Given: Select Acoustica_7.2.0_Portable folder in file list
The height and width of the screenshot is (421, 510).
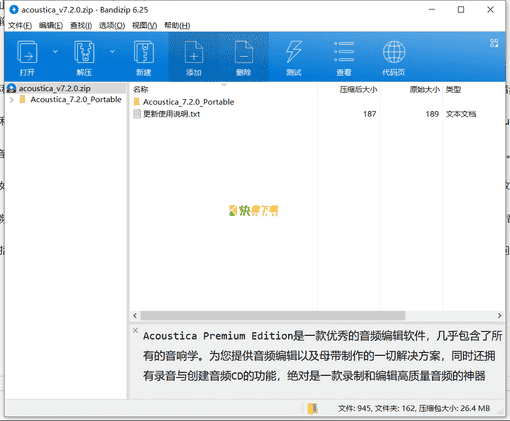Looking at the screenshot, I should coord(188,102).
